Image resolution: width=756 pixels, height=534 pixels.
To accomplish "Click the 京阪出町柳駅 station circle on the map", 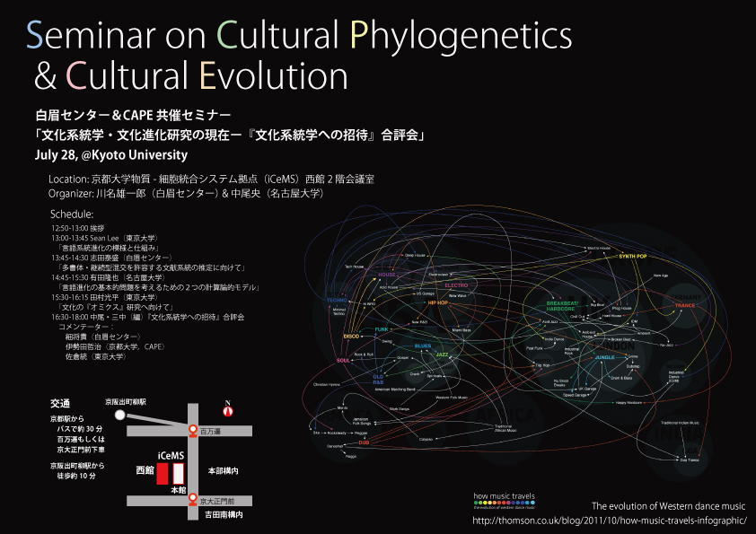I will click(x=120, y=415).
